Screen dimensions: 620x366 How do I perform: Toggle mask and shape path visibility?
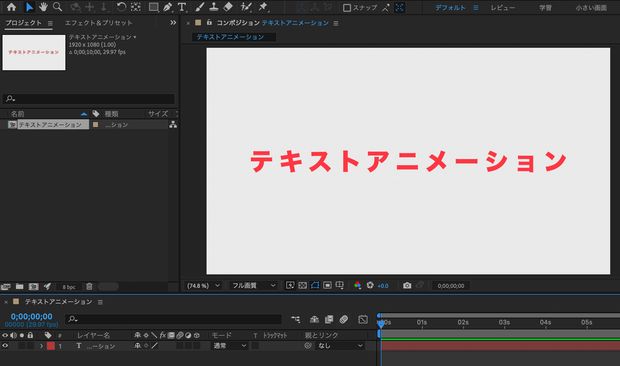(315, 285)
